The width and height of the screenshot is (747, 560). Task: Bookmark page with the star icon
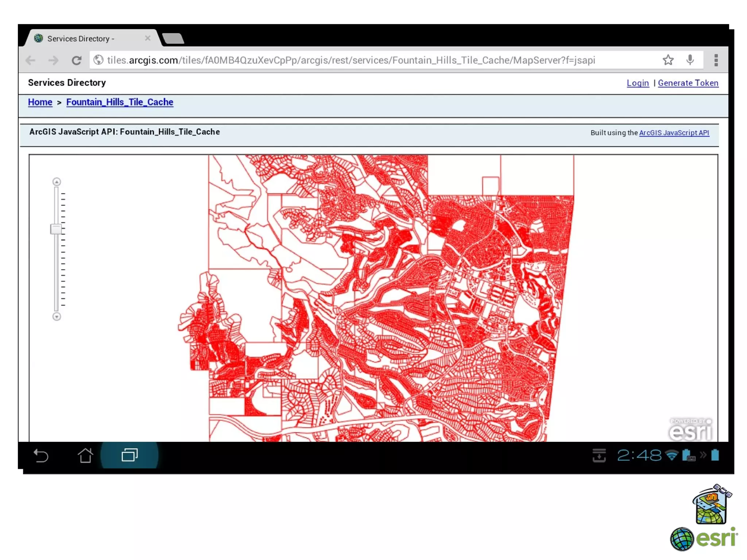(x=668, y=60)
